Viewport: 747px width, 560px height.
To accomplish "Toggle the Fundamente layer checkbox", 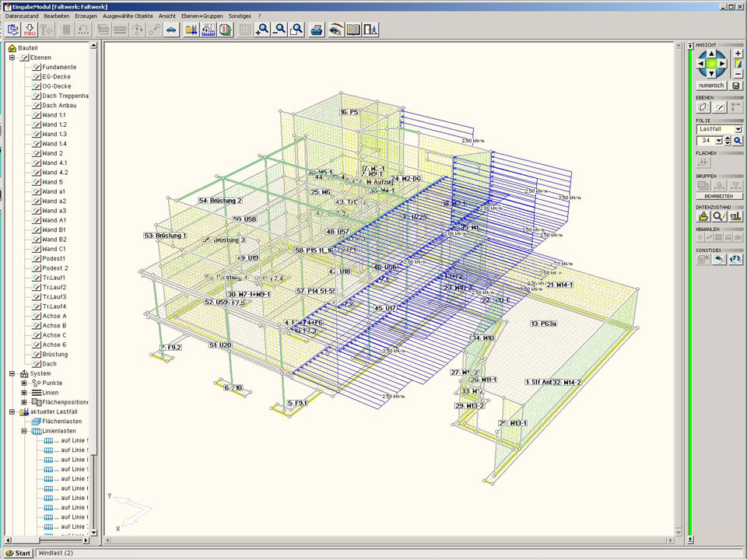I will coord(36,67).
